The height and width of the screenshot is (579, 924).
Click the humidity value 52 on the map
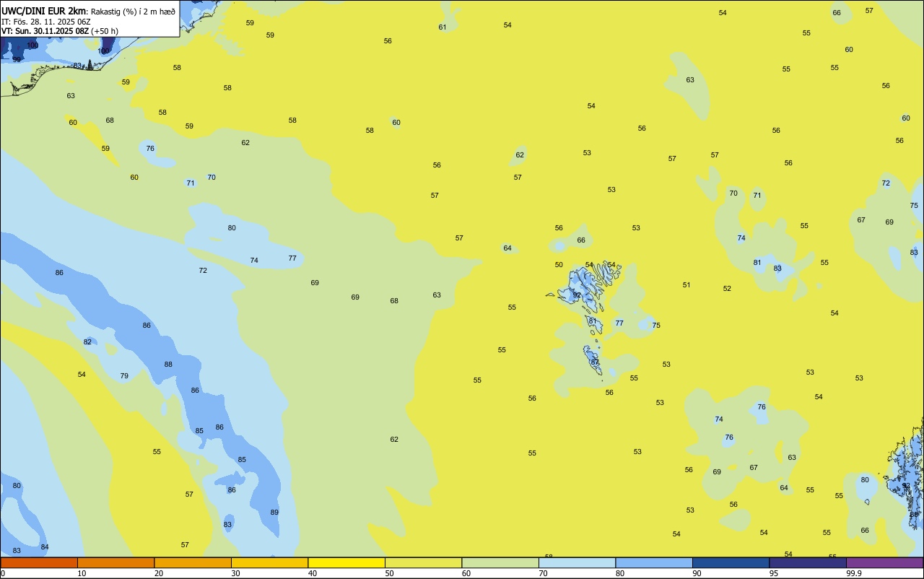[727, 289]
